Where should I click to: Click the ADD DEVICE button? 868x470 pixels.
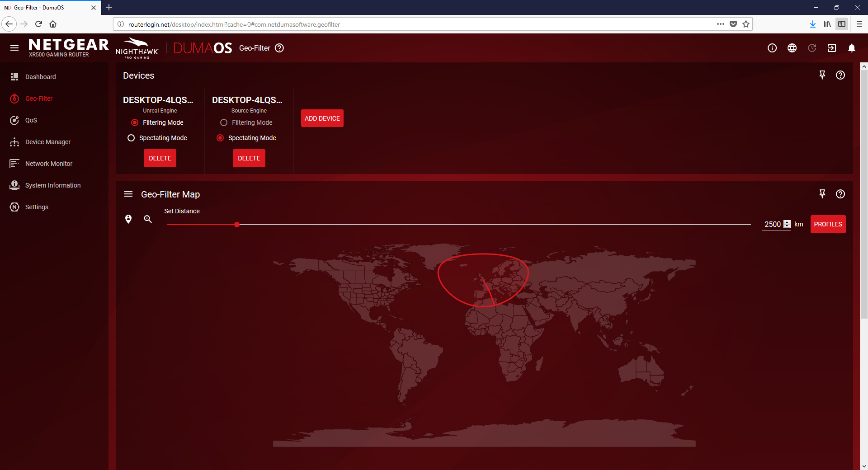point(322,118)
